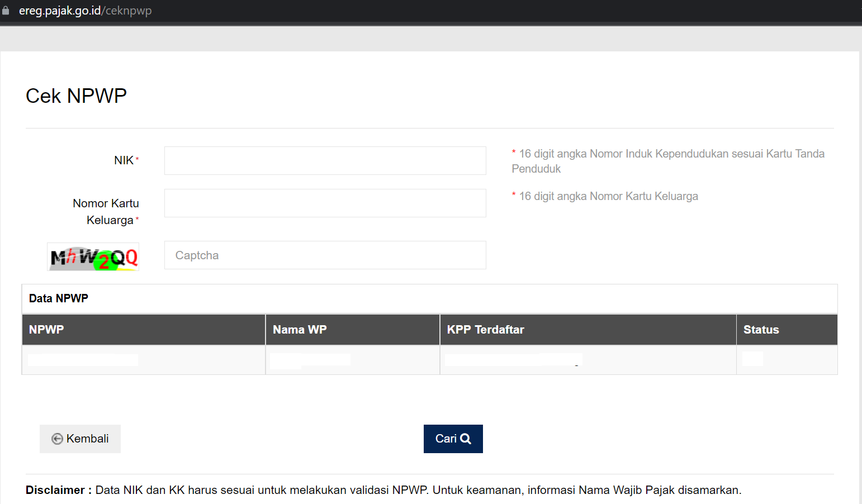Viewport: 862px width, 504px height.
Task: Click into the Captcha text box
Action: tap(325, 255)
